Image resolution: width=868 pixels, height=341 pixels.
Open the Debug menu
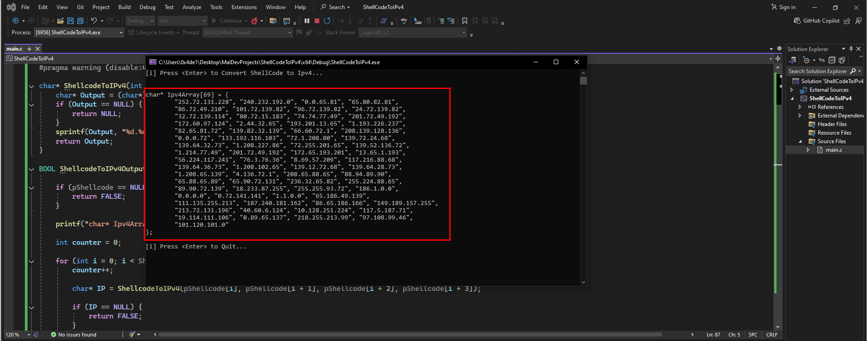(147, 7)
